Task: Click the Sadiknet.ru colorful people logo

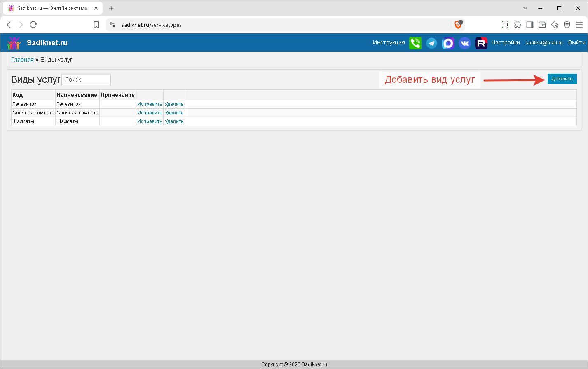Action: point(14,43)
